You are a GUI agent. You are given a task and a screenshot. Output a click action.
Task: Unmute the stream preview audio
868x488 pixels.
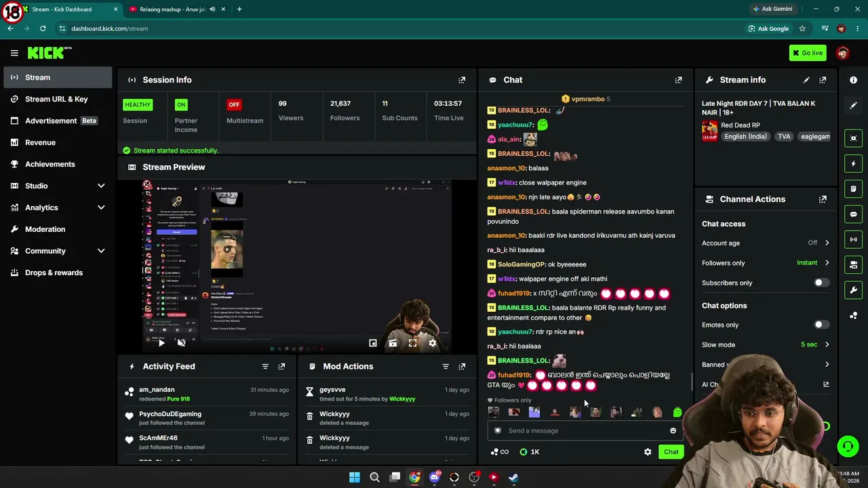click(x=181, y=343)
